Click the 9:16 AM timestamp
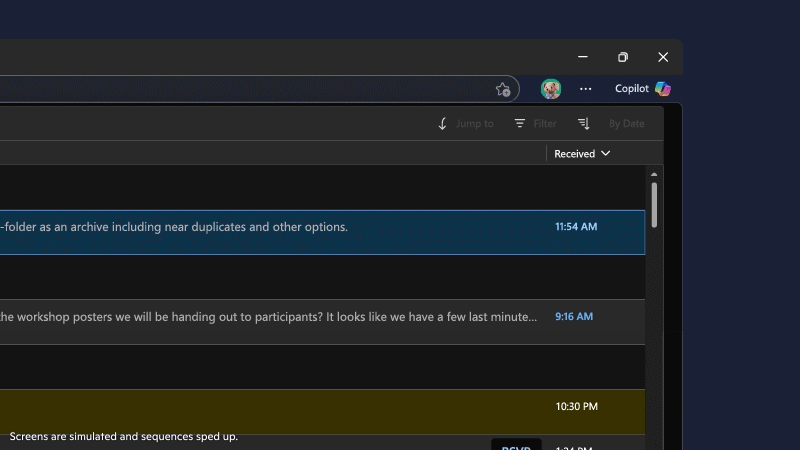 (575, 317)
